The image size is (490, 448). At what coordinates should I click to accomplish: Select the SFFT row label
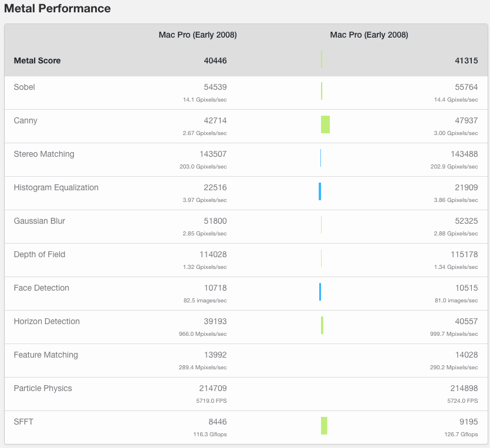23,422
